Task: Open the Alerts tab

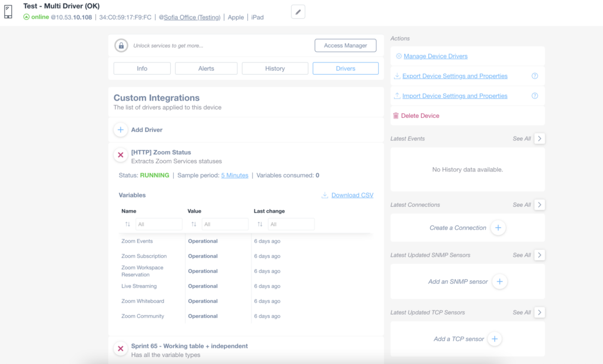Action: 206,68
